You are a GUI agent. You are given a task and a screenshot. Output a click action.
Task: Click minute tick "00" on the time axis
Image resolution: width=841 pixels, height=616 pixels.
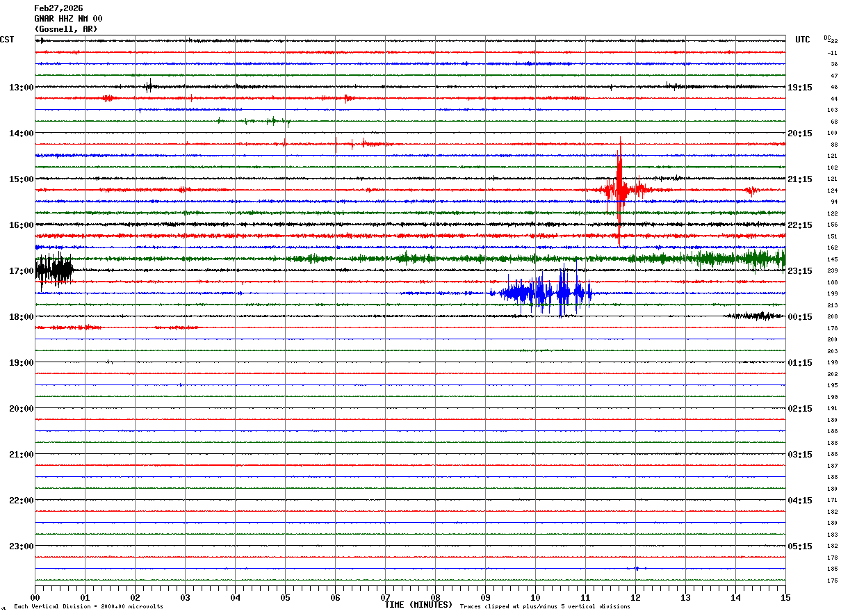[35, 597]
